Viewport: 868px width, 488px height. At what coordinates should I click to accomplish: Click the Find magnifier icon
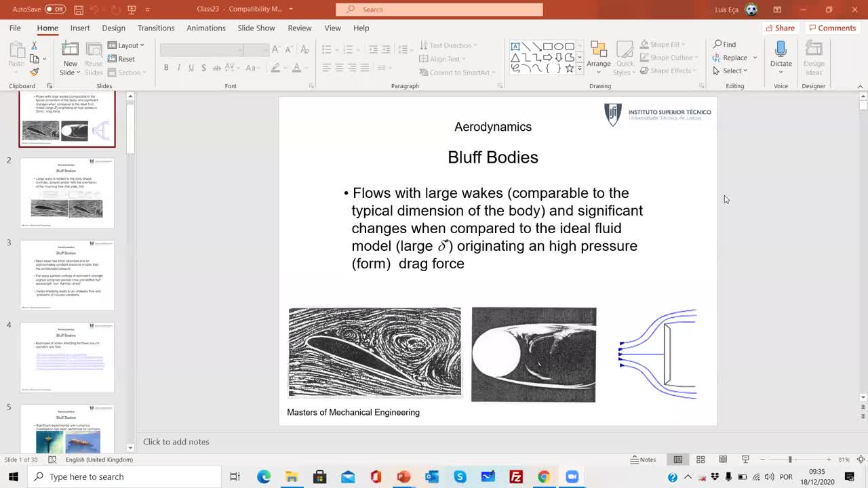click(x=717, y=45)
